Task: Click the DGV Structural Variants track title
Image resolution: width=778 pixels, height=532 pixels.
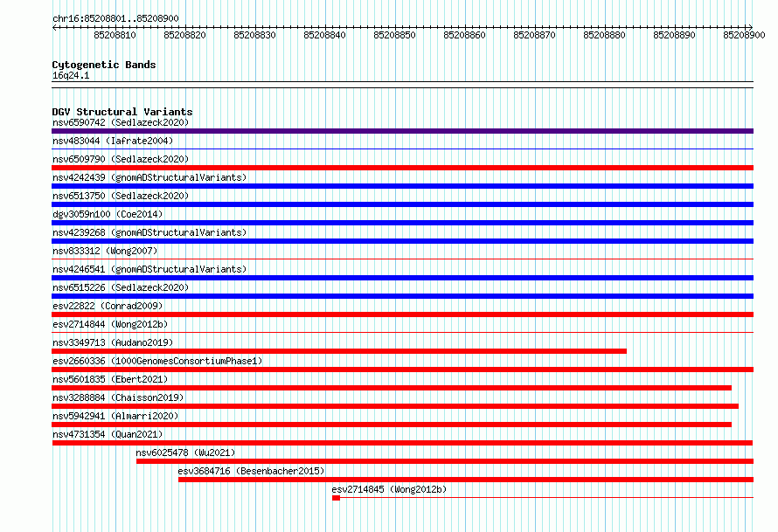Action: point(122,112)
